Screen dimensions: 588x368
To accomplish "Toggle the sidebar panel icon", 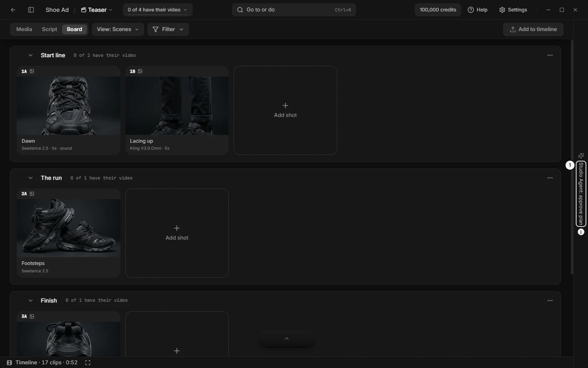I will click(31, 10).
